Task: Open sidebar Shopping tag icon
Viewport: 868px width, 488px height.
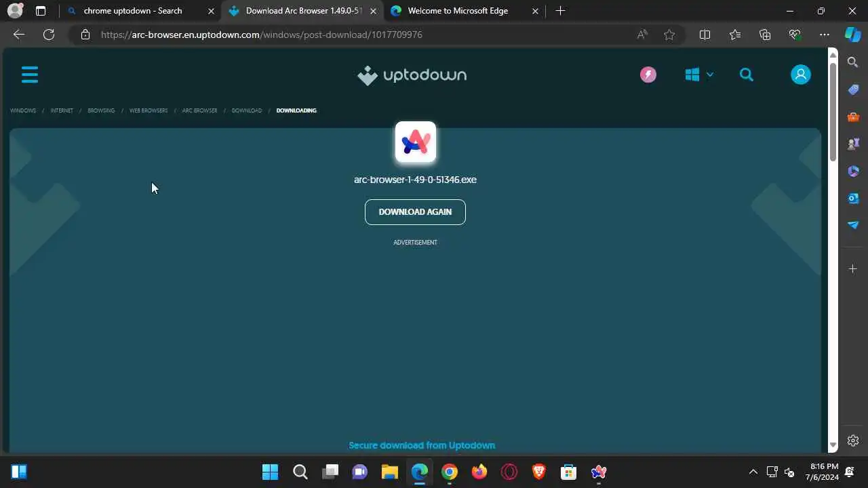Action: pos(853,89)
